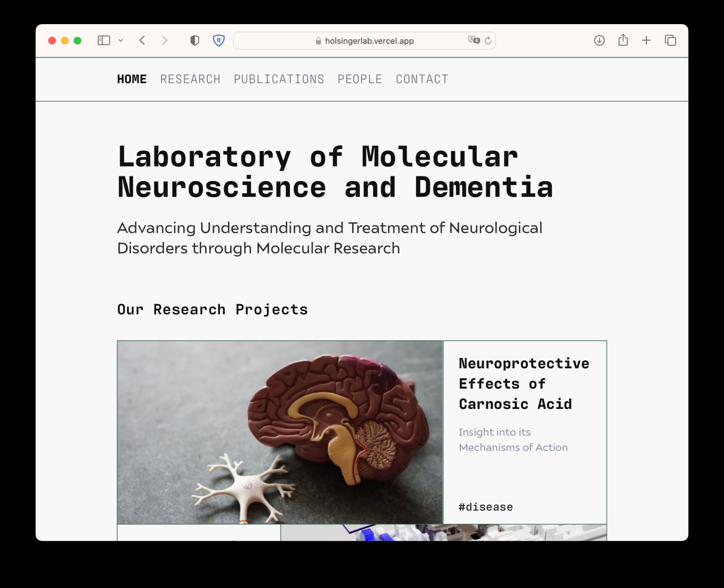Toggle the Safari sidebar panel icon
The image size is (724, 588).
(x=104, y=40)
